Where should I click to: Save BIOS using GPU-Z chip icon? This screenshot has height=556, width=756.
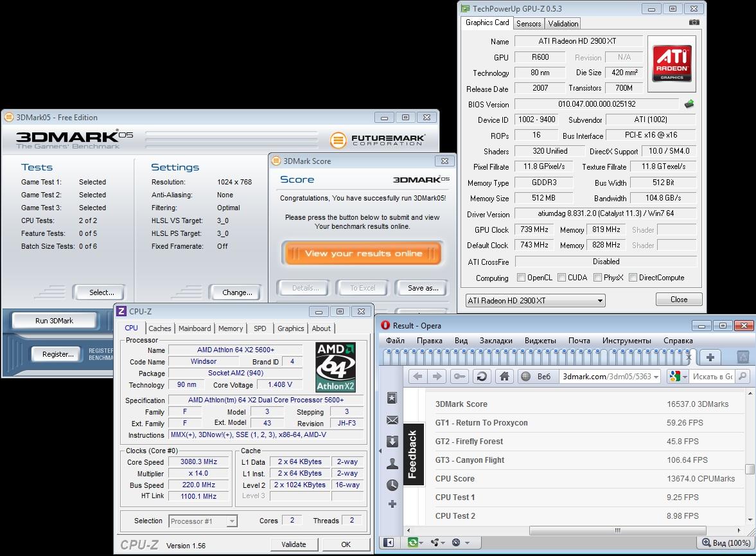689,103
